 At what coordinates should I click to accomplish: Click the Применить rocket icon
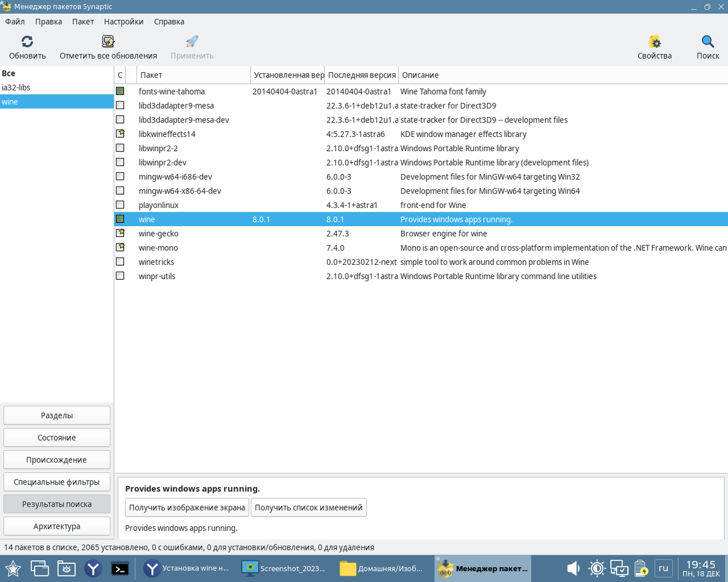192,42
